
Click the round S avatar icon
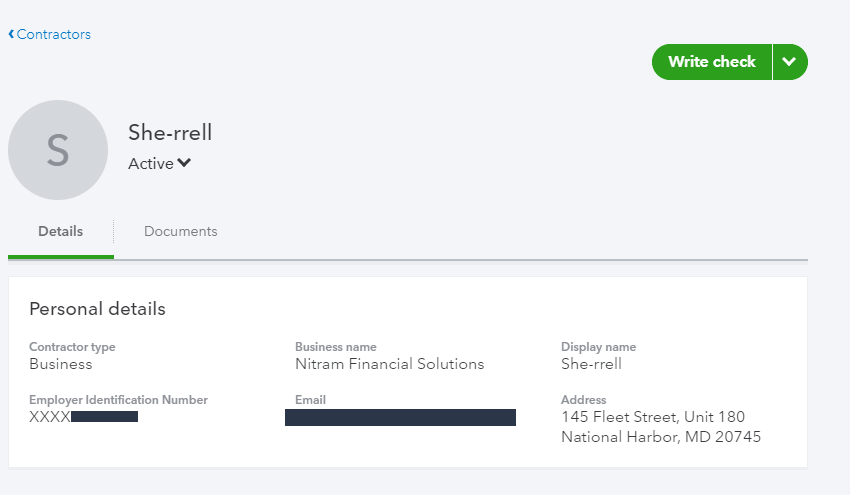click(x=58, y=150)
